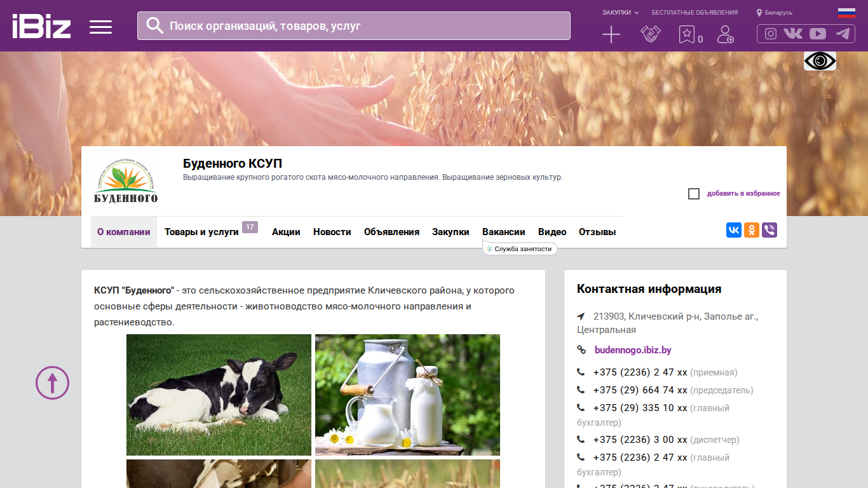This screenshot has height=488, width=868.
Task: Click the location pin next to Беларусь
Action: pos(759,13)
